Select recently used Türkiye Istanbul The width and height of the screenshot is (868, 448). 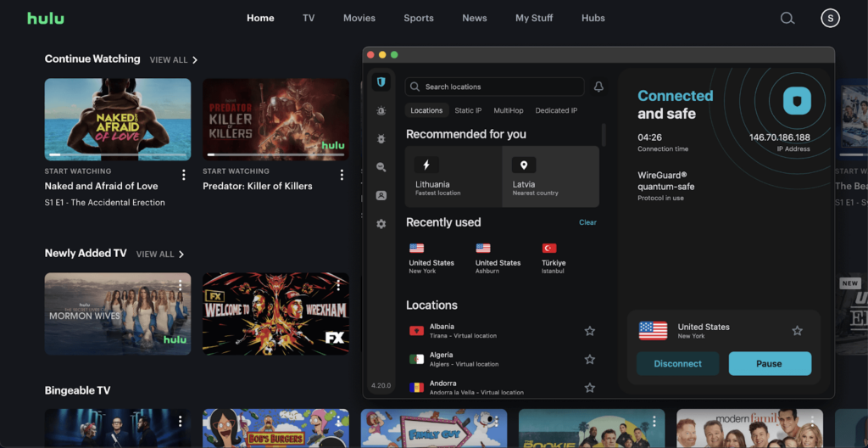pyautogui.click(x=554, y=259)
